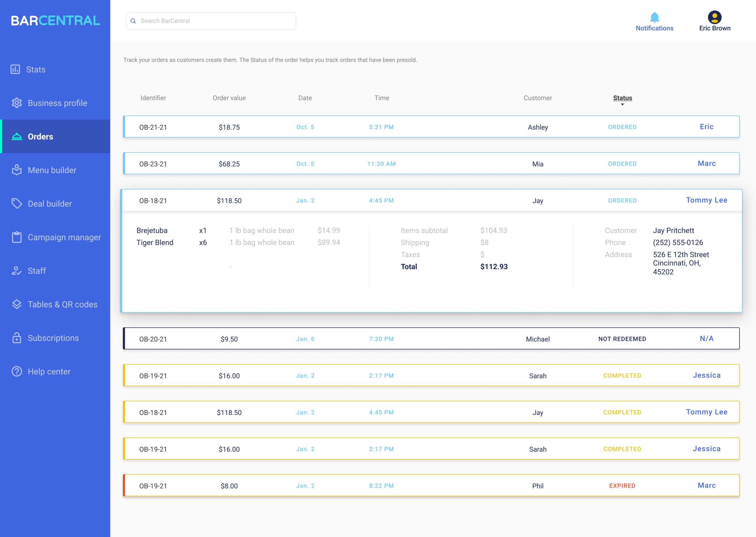Expand the Not Redeemed order OB-20-21
The width and height of the screenshot is (756, 537).
point(430,339)
